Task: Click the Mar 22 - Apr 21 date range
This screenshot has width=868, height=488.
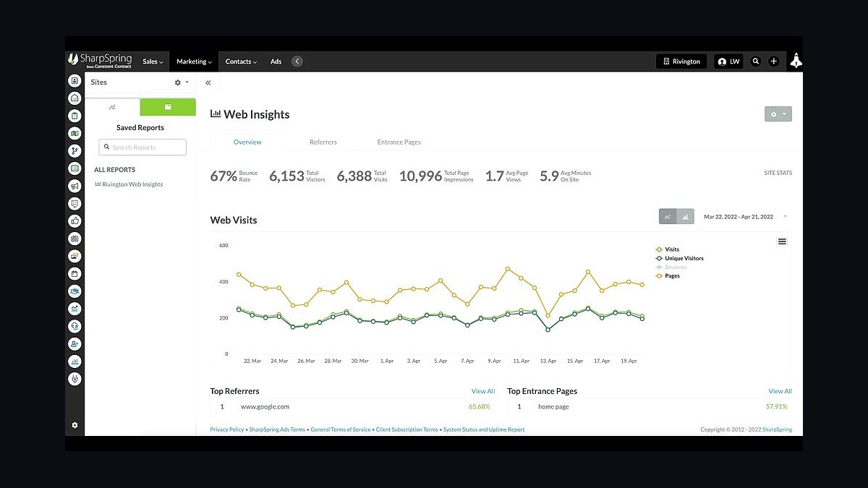Action: 739,217
